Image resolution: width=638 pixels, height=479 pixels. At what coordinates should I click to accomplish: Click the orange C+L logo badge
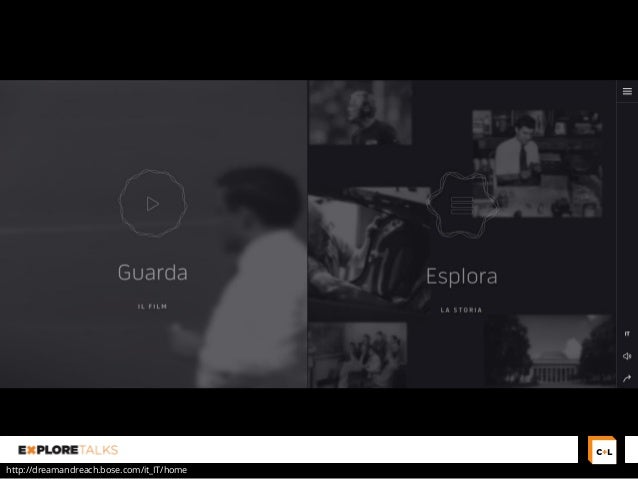click(x=603, y=450)
